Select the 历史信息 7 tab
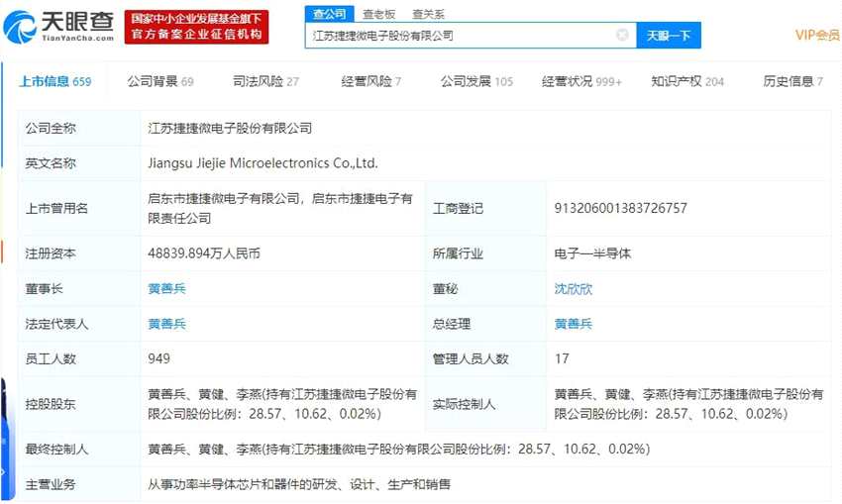 coord(793,81)
